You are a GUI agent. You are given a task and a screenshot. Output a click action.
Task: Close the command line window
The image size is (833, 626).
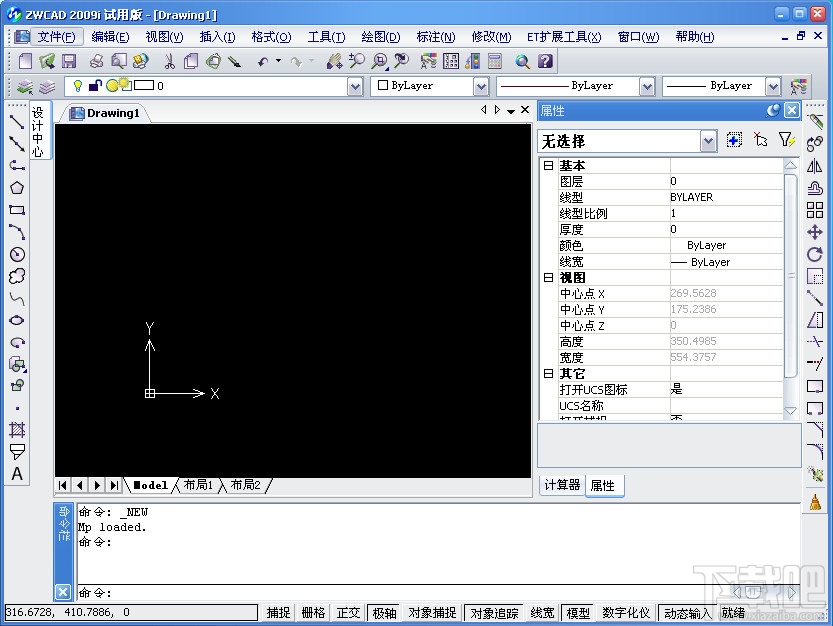(x=63, y=592)
